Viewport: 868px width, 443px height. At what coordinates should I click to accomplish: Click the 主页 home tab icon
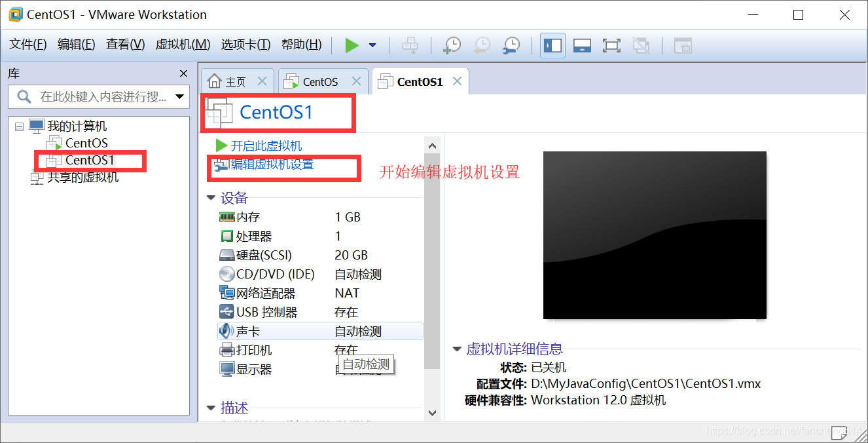(214, 81)
